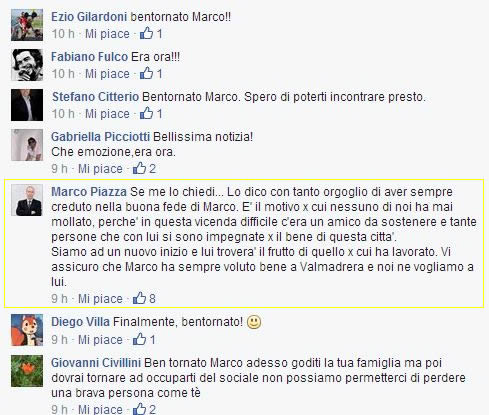The image size is (489, 415).
Task: Open Gabriella Picciotti's profile name link
Action: pyautogui.click(x=100, y=137)
